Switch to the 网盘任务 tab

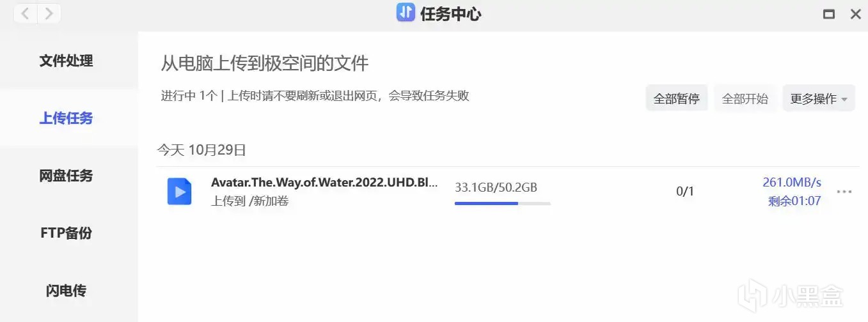[x=67, y=176]
